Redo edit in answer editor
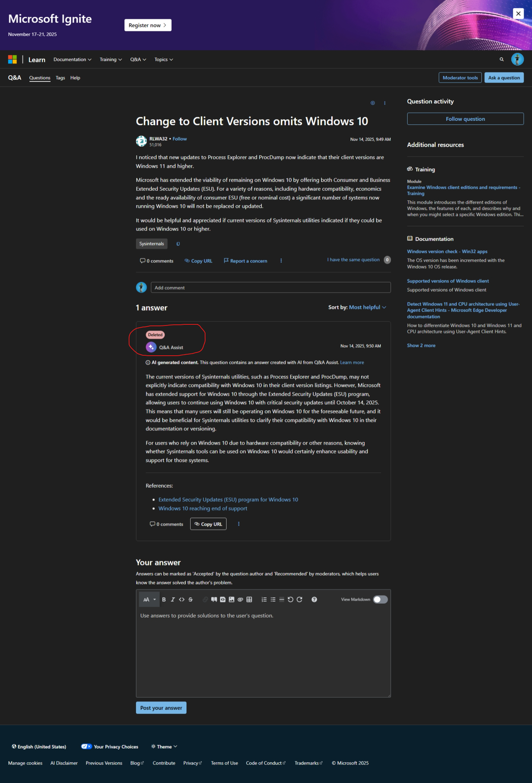 (x=300, y=599)
